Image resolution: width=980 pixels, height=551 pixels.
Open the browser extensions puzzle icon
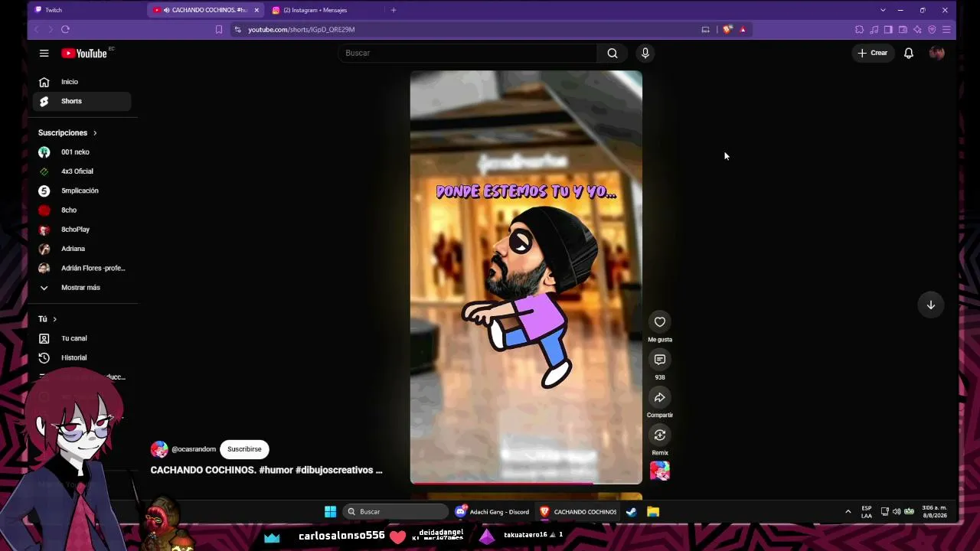(859, 29)
